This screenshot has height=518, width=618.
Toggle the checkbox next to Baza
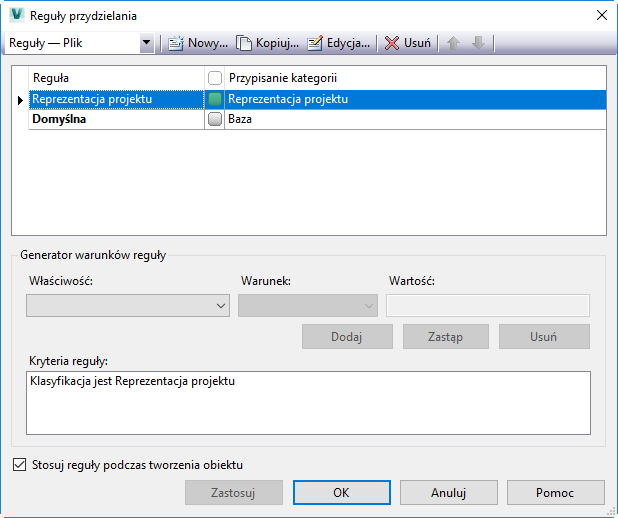click(214, 119)
